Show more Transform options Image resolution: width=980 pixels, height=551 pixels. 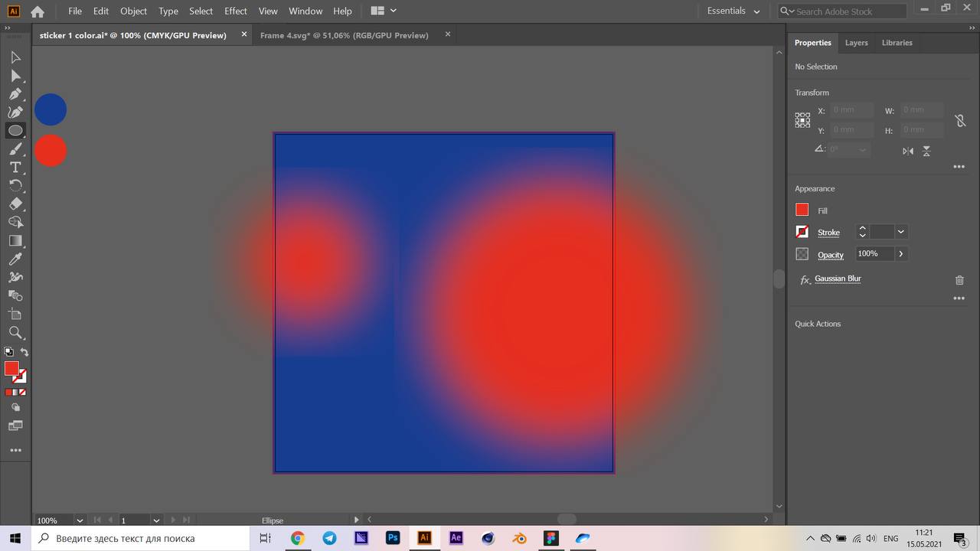(959, 167)
